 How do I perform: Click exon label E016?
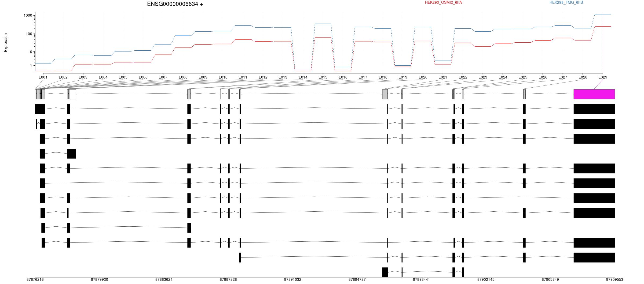click(343, 77)
